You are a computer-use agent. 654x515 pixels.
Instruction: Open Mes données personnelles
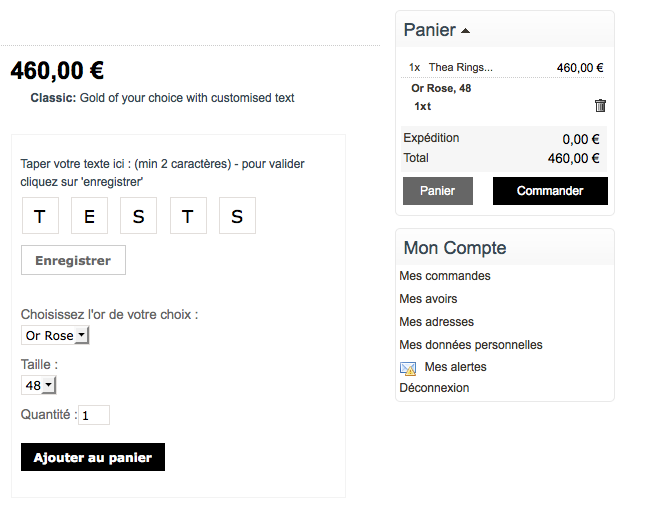coord(470,345)
